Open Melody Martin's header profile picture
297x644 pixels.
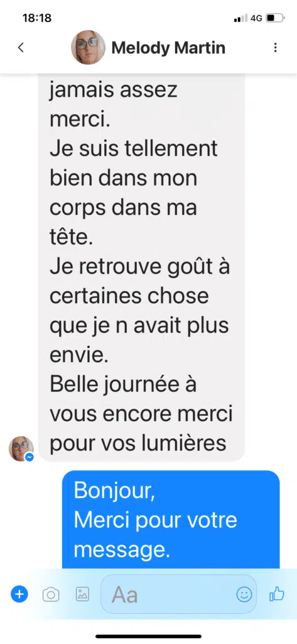coord(88,47)
